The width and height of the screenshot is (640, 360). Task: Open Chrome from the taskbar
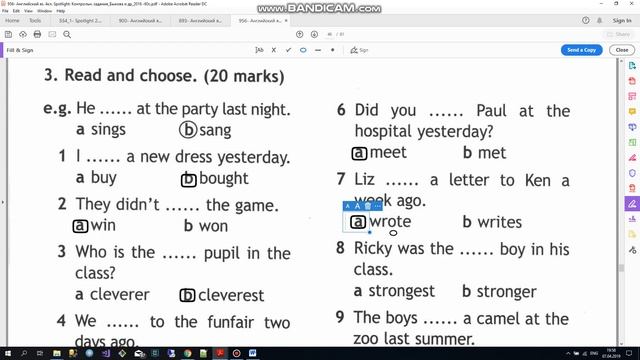click(188, 353)
